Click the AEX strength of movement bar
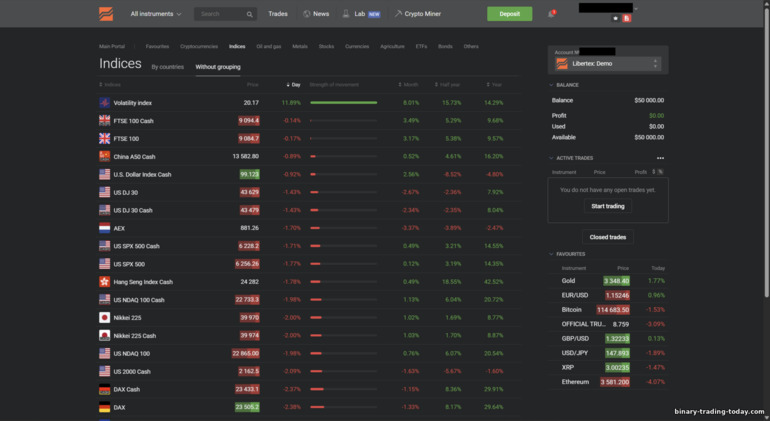 tap(344, 228)
